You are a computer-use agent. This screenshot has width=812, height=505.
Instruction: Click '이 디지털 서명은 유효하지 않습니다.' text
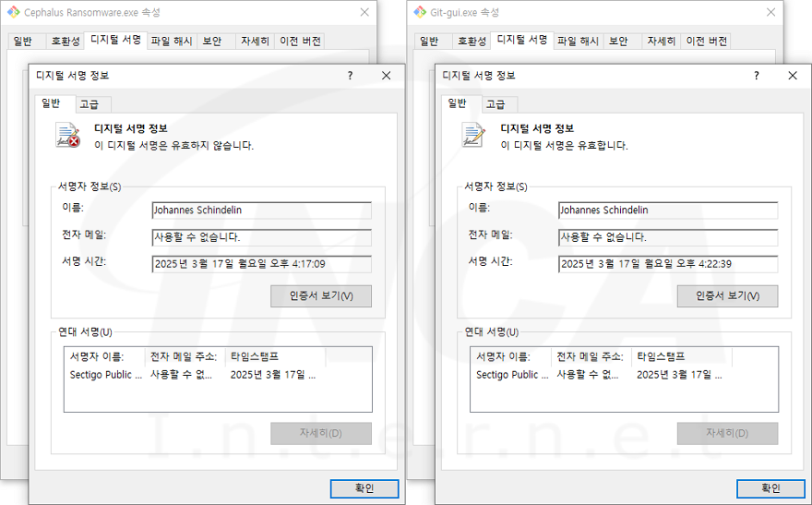coord(174,146)
